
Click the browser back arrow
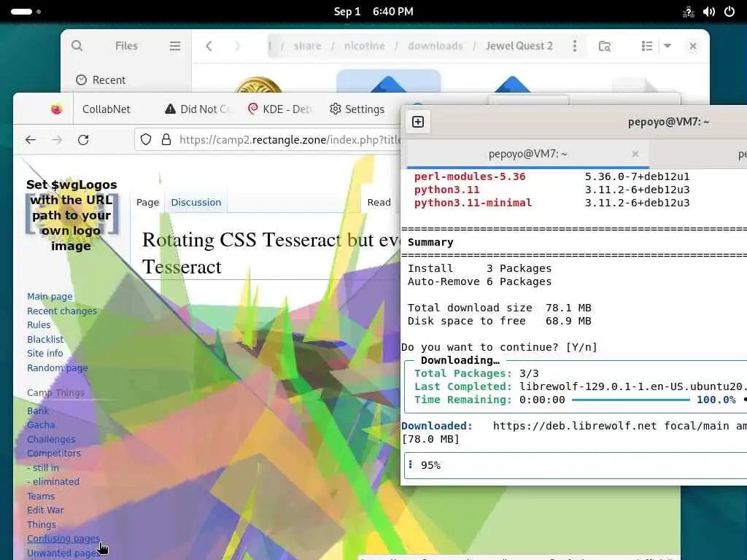point(31,139)
